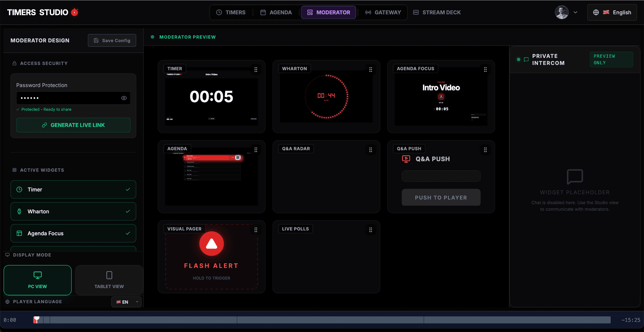The height and width of the screenshot is (332, 644).
Task: Toggle the Timer widget checkmark
Action: click(128, 189)
